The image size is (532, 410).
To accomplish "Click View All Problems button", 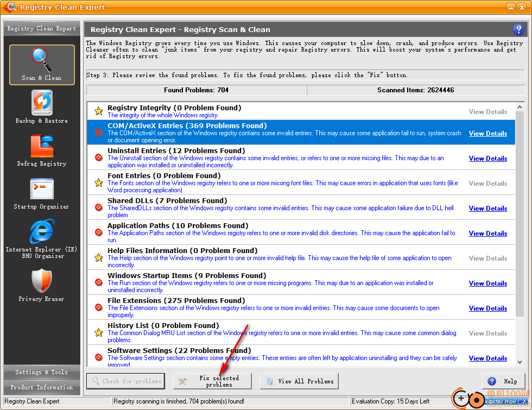I will [299, 381].
